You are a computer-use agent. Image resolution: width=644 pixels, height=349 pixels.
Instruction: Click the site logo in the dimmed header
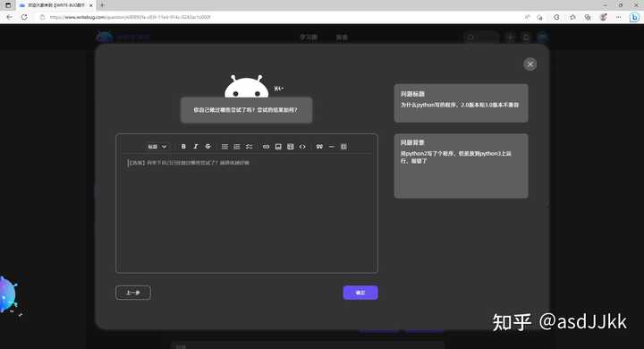point(123,38)
